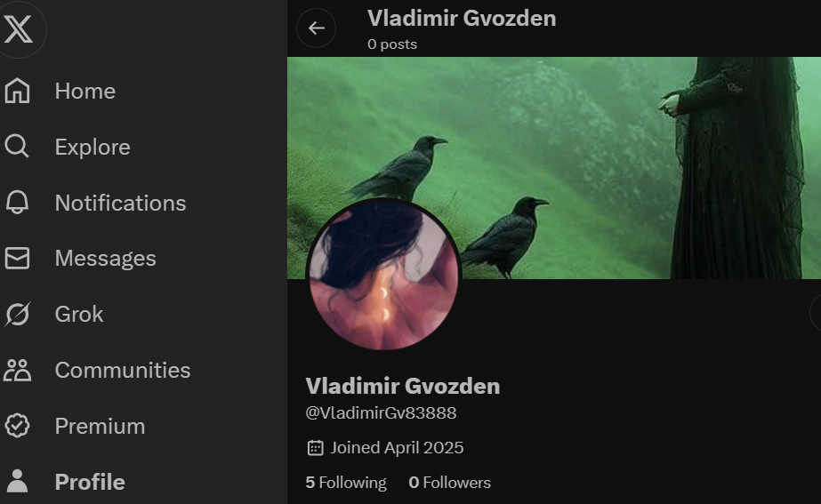Screen dimensions: 821x504
Task: Click the Messages envelope icon
Action: click(x=17, y=258)
